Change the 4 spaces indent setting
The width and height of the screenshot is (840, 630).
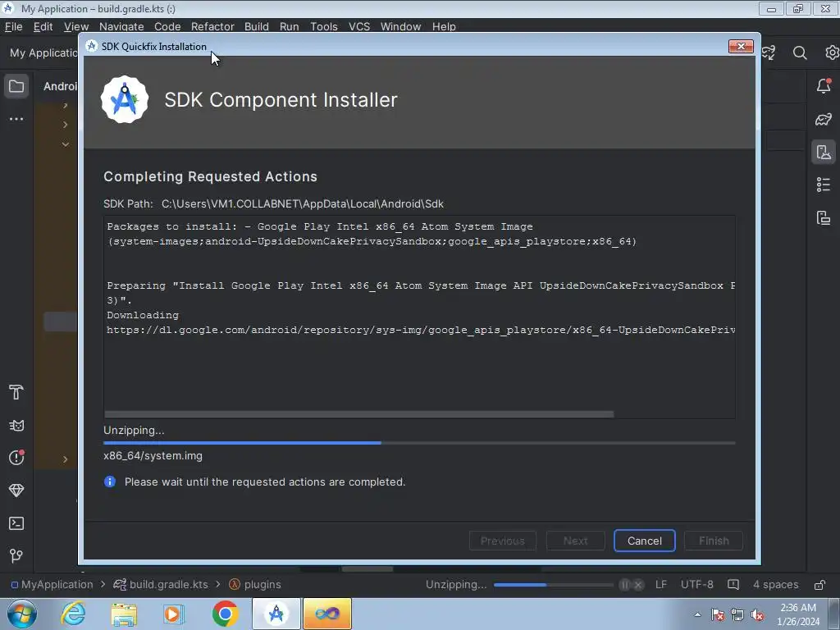click(x=776, y=584)
